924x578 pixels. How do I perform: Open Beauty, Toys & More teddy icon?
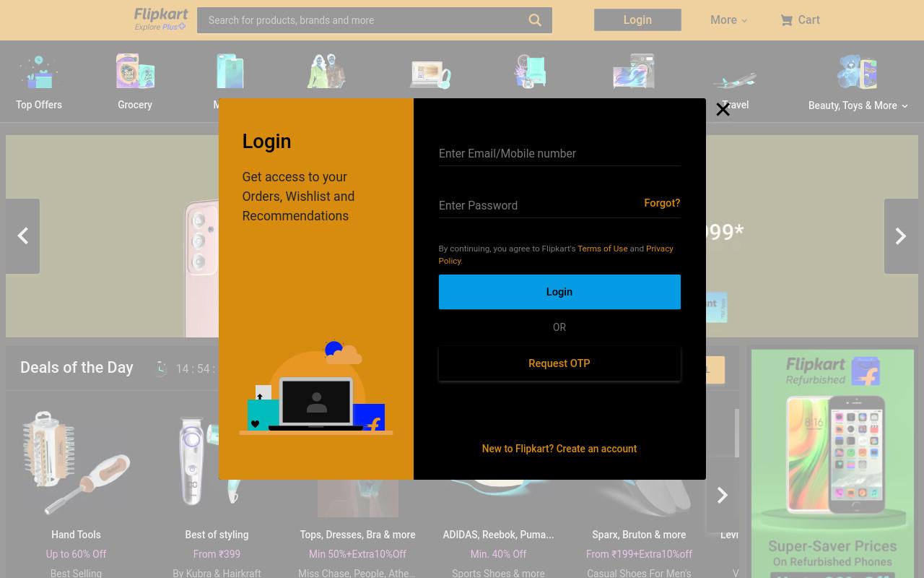coord(857,72)
